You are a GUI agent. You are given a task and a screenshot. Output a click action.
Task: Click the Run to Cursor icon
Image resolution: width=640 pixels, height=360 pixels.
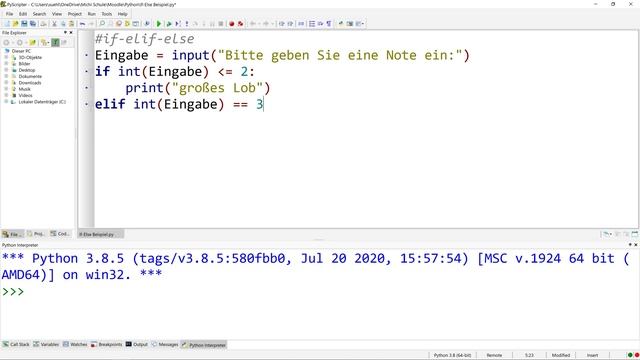178,24
